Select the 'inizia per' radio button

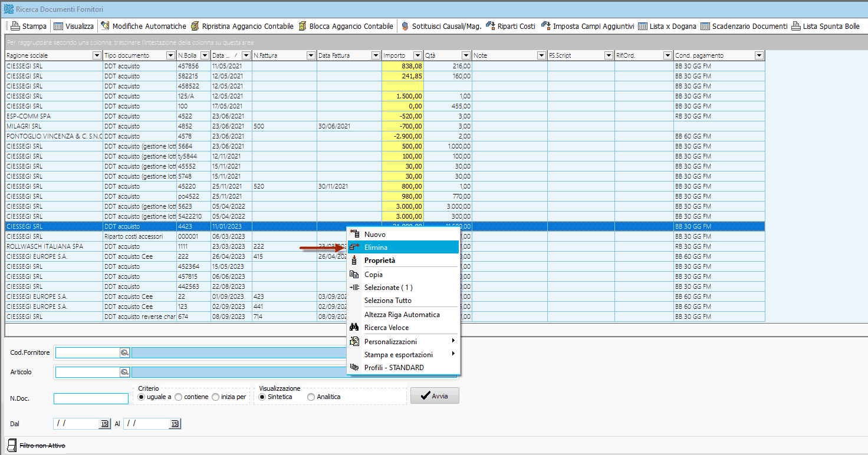(x=215, y=397)
